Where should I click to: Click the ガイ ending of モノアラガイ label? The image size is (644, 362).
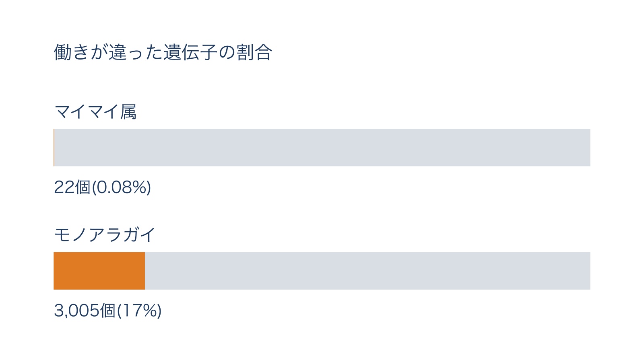pyautogui.click(x=139, y=234)
